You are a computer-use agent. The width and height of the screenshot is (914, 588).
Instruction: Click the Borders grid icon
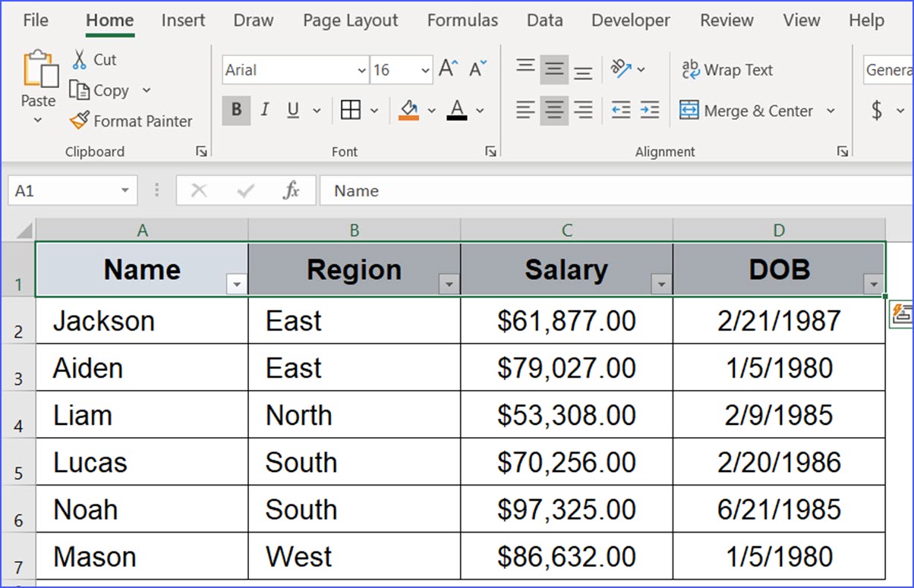(x=350, y=111)
